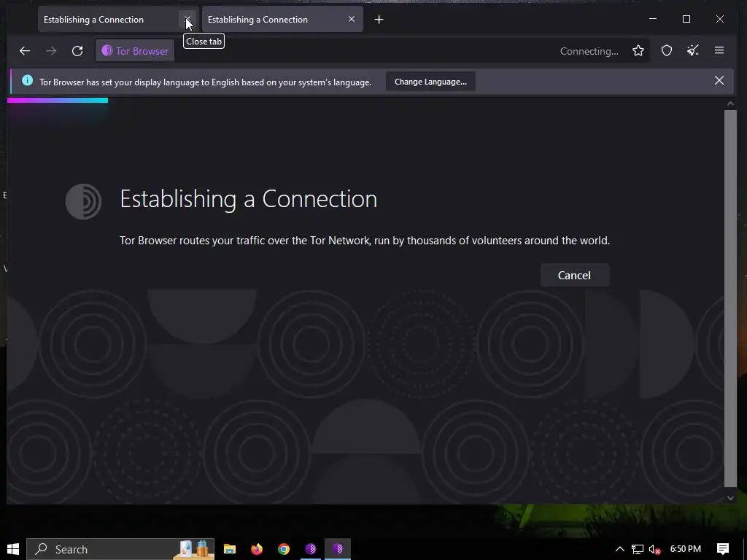Viewport: 747px width, 560px height.
Task: Click the New Identity broom icon
Action: click(693, 50)
